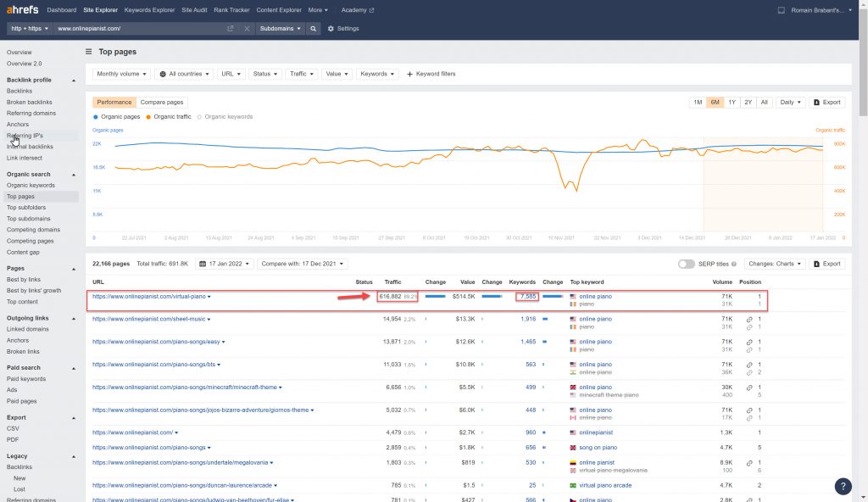Click the Ahrefs logo
This screenshot has height=502, width=868.
[x=22, y=9]
